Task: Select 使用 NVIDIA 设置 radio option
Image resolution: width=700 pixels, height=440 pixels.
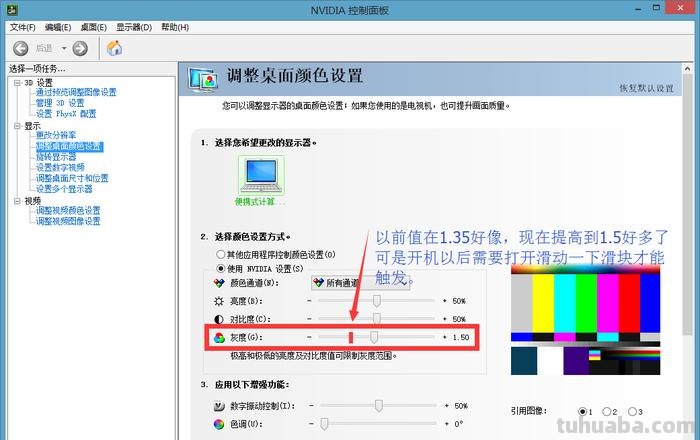Action: 221,269
